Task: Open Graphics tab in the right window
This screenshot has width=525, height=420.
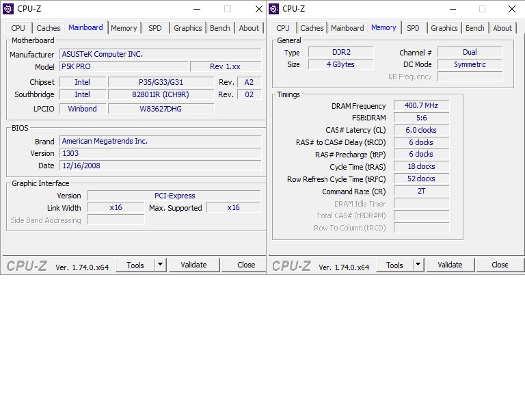Action: pos(444,28)
